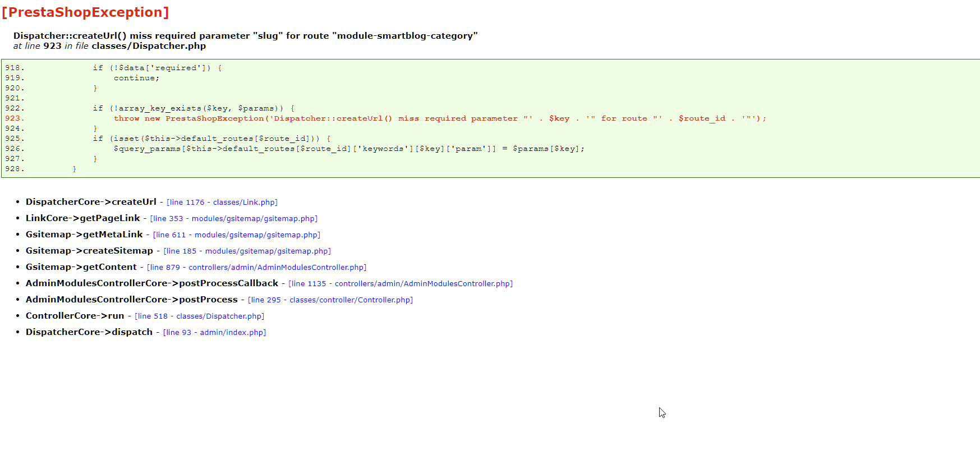Click the 'continue;' code line 919
Image resolution: width=980 pixels, height=464 pixels.
click(x=82, y=78)
